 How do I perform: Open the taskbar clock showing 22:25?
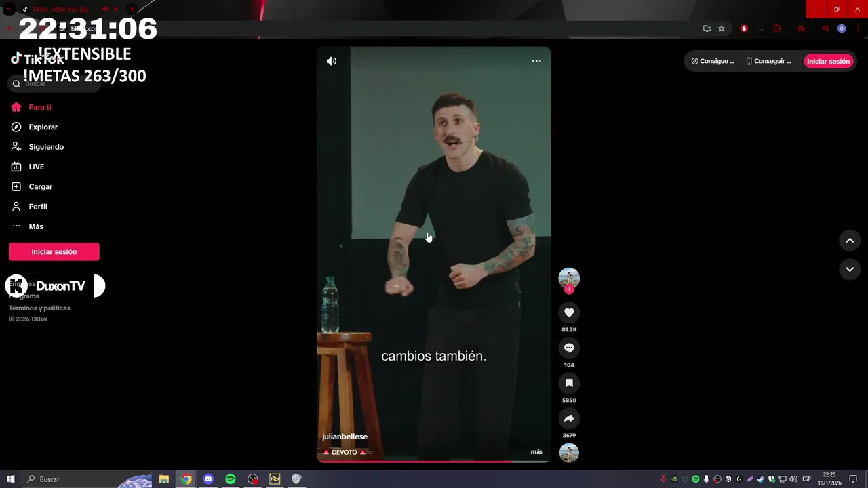[x=829, y=479]
